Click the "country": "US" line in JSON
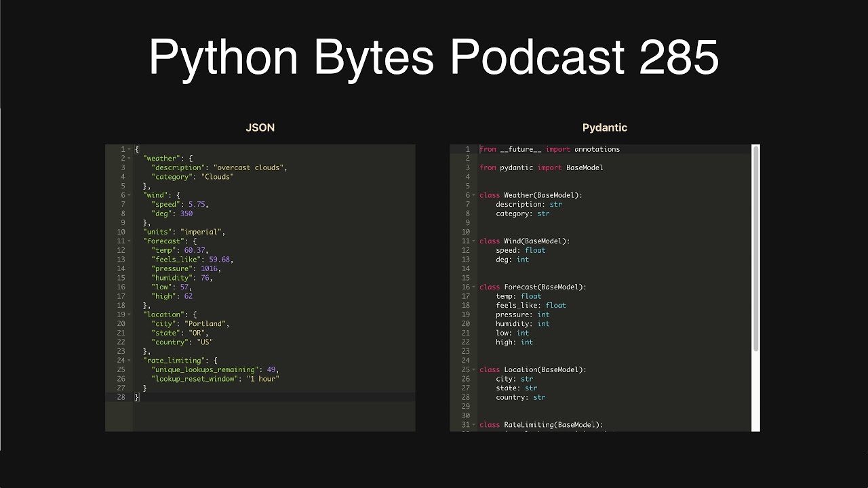Screen dimensions: 868x488 [x=182, y=342]
